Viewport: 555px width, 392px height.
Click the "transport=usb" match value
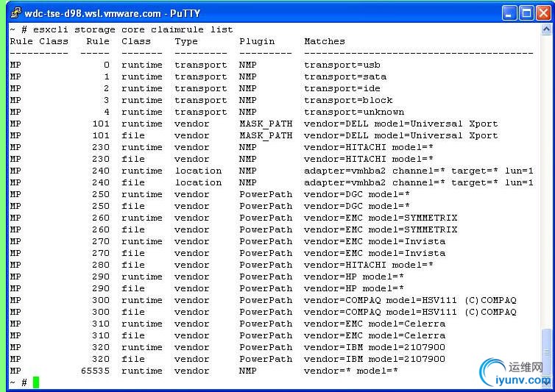click(x=342, y=65)
